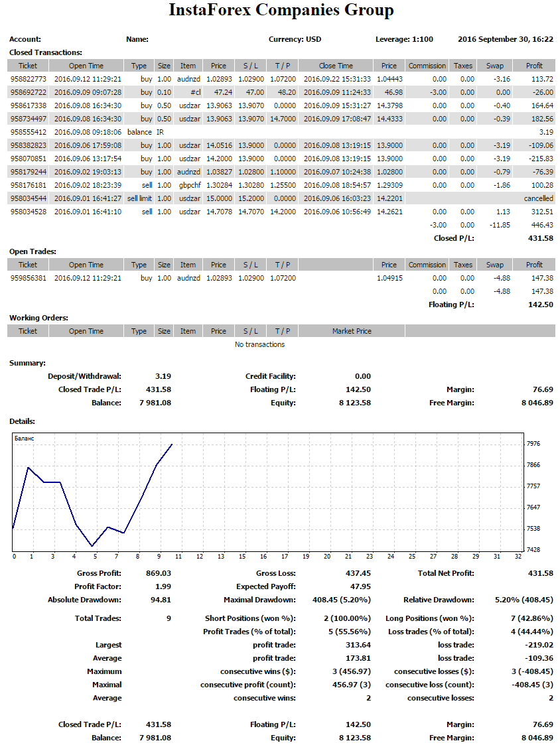Click the Closed Transactions: heading
The image size is (560, 749).
click(x=46, y=52)
